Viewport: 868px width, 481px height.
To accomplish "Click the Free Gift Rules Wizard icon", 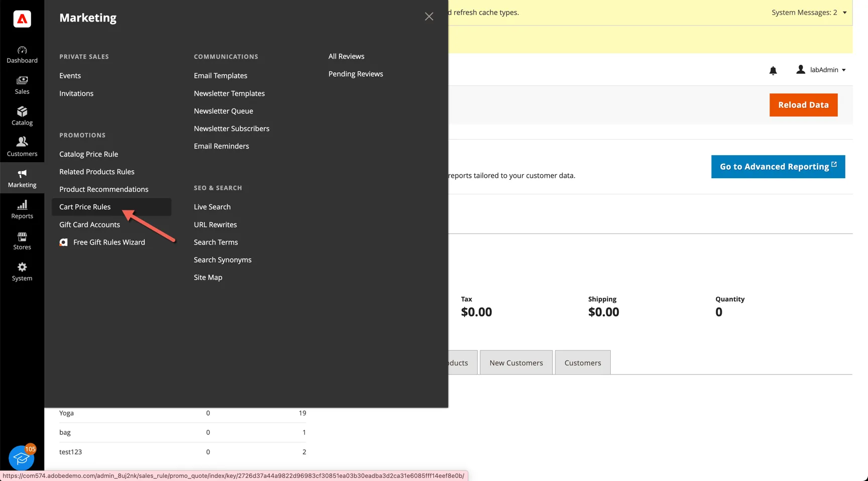I will tap(63, 243).
